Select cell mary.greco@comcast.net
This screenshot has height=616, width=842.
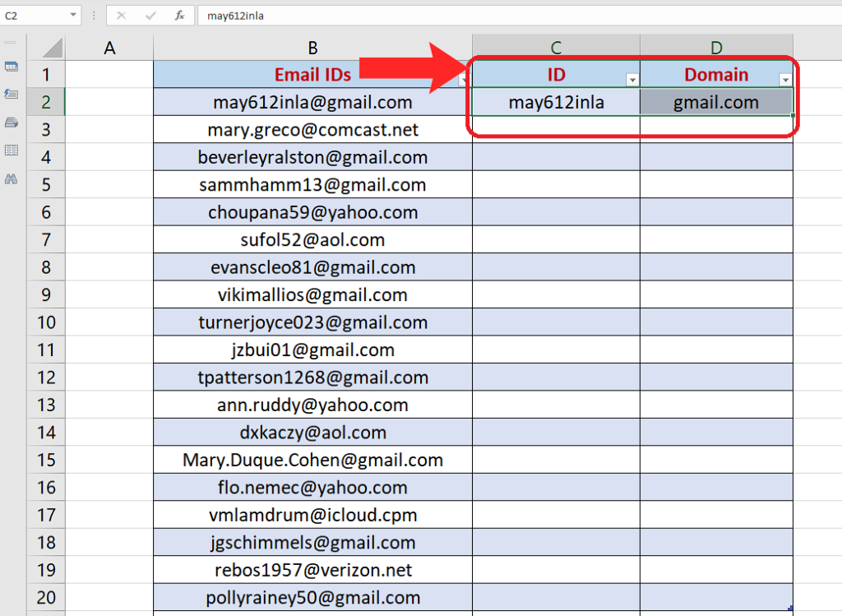312,129
